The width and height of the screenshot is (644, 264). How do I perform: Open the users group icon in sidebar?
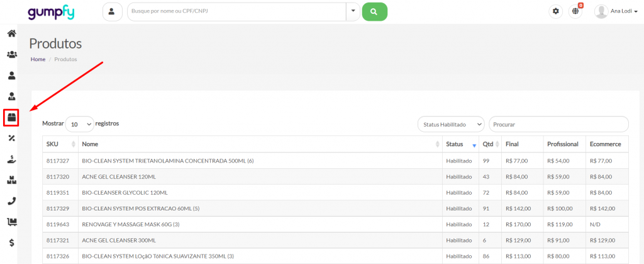coord(11,55)
